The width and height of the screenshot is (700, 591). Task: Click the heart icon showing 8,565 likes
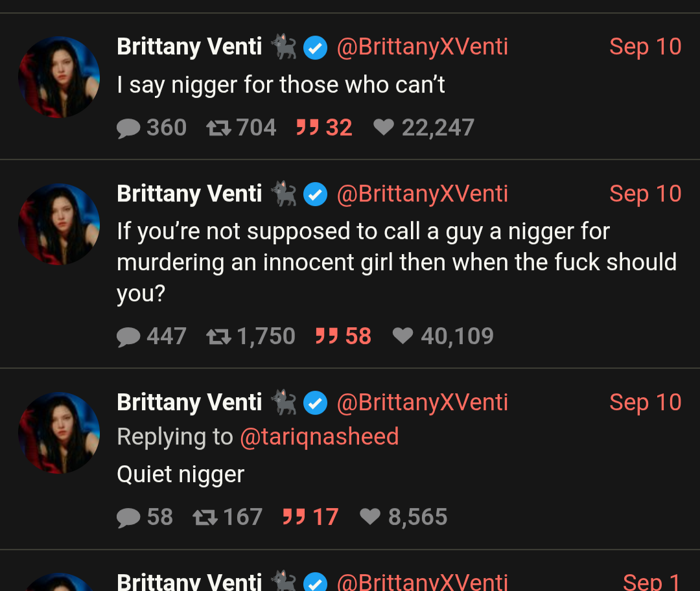point(370,516)
